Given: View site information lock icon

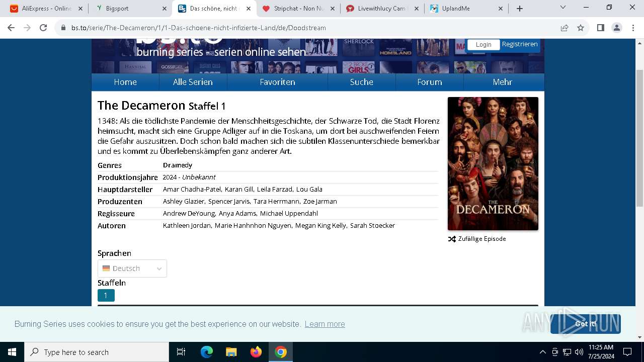Looking at the screenshot, I should pyautogui.click(x=63, y=28).
